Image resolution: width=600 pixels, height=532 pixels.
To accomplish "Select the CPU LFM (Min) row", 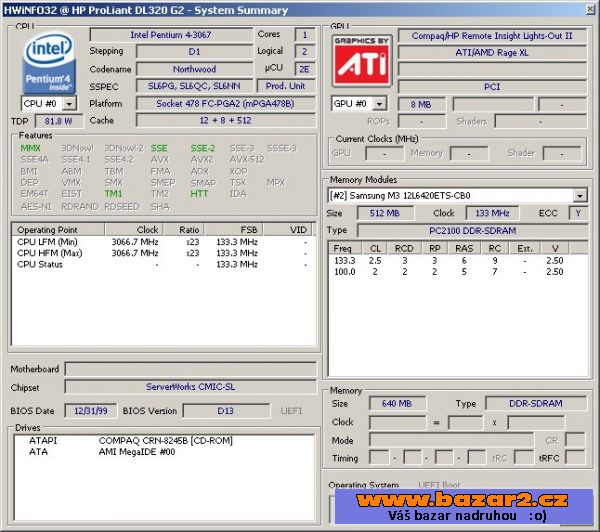I will click(x=163, y=242).
